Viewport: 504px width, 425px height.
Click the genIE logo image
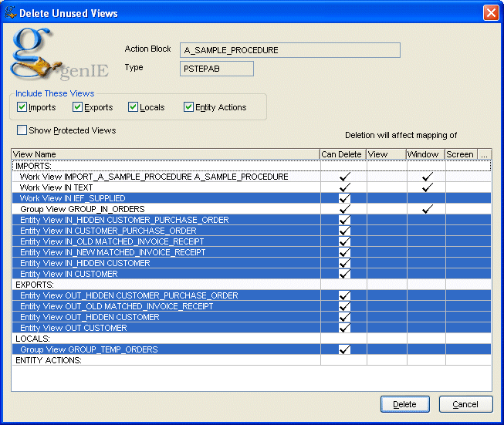point(59,56)
